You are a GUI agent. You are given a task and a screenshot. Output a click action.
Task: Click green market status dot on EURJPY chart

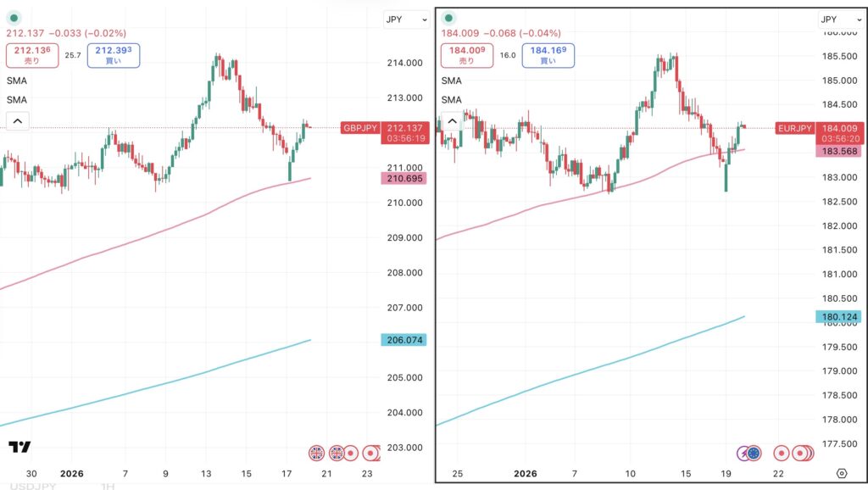coord(450,18)
